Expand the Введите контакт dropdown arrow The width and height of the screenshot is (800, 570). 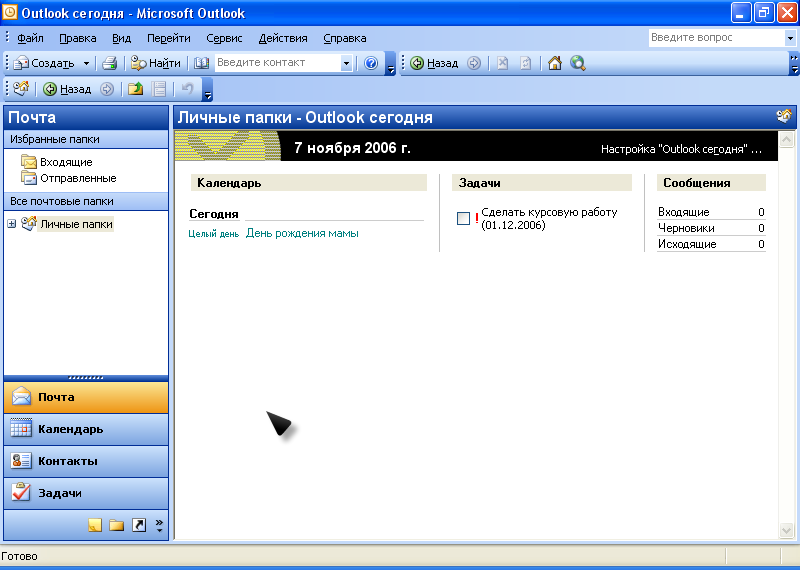tap(346, 63)
